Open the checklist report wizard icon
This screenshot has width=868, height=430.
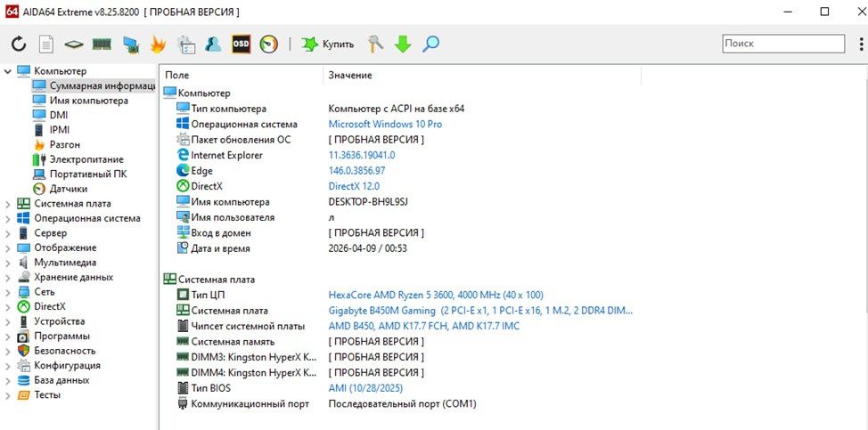coord(185,45)
